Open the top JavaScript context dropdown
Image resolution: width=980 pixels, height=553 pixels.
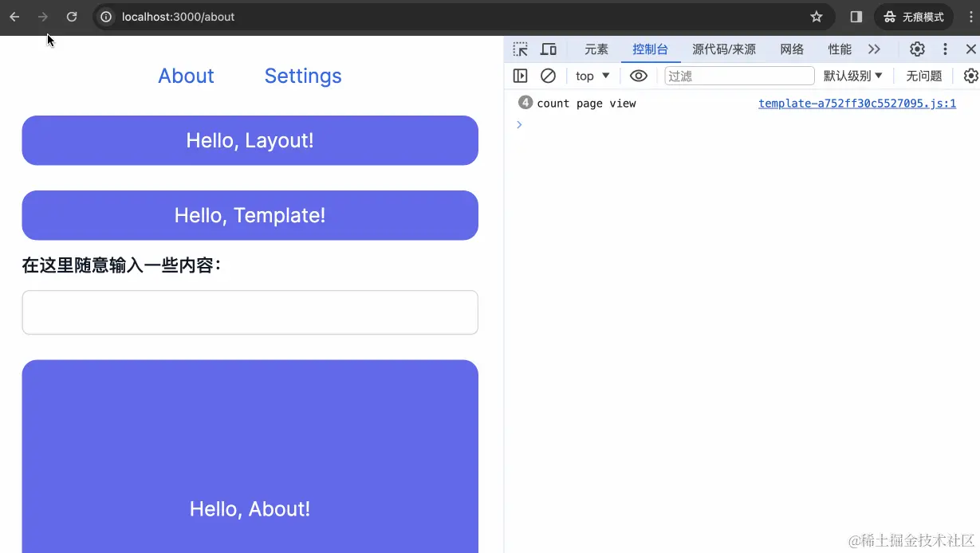(x=592, y=76)
